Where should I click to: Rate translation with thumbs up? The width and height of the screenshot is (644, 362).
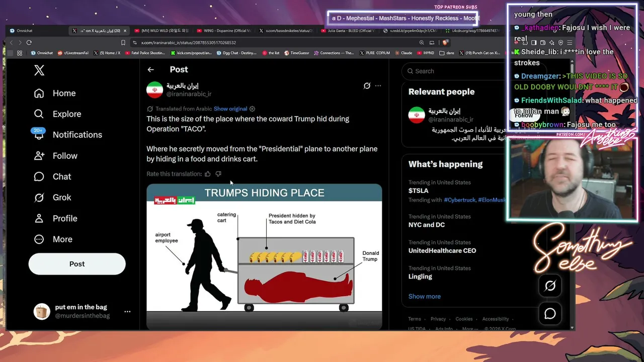(x=207, y=174)
